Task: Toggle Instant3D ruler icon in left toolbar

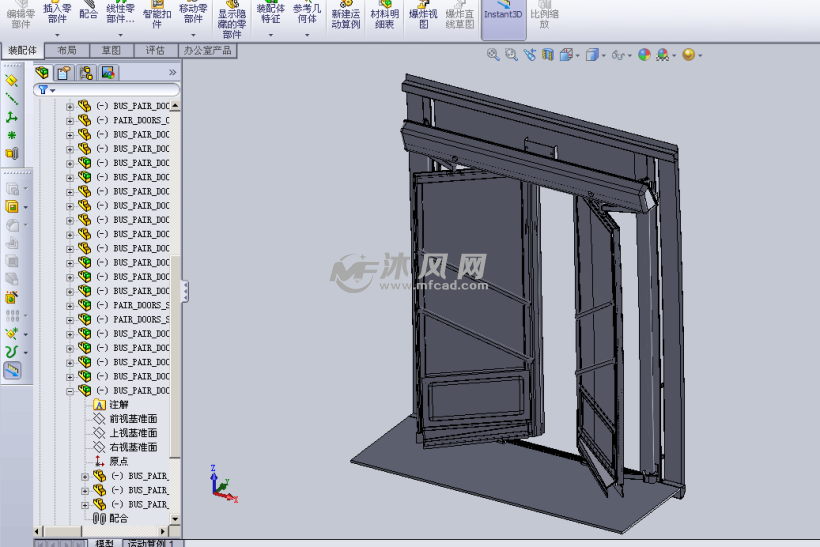Action: pos(12,370)
